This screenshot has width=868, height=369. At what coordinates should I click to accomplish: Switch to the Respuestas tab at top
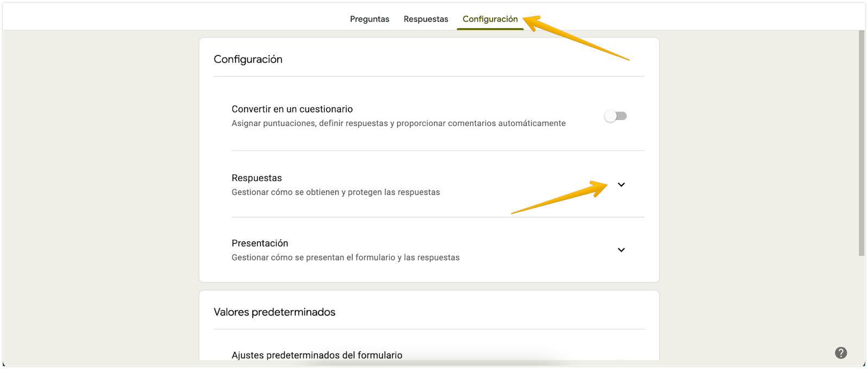[426, 19]
